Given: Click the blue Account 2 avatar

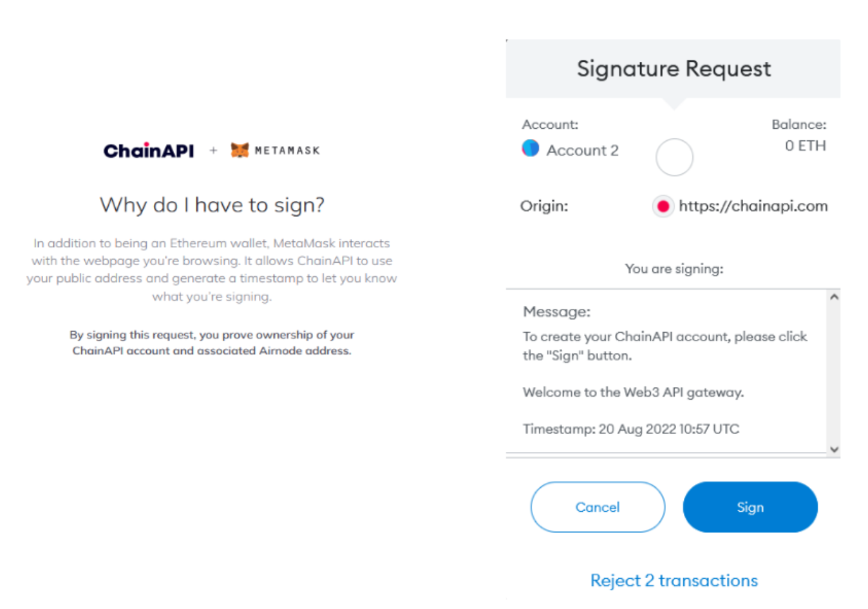Looking at the screenshot, I should coord(531,148).
